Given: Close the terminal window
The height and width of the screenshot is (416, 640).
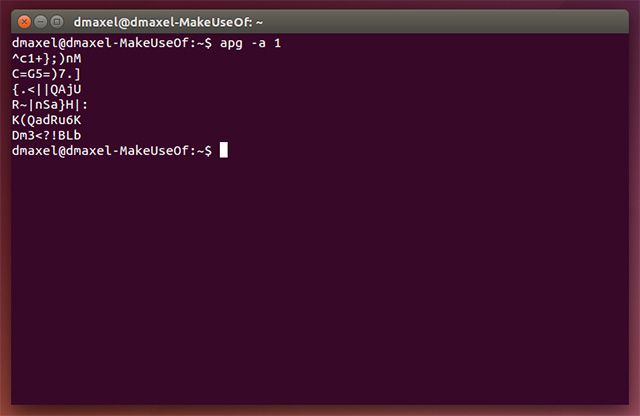Looking at the screenshot, I should pos(25,20).
